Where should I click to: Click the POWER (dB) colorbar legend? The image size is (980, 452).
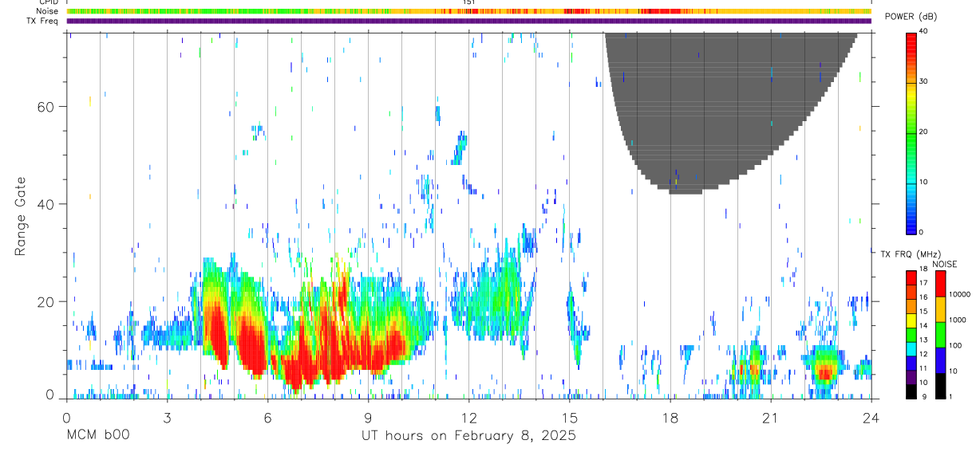click(911, 132)
